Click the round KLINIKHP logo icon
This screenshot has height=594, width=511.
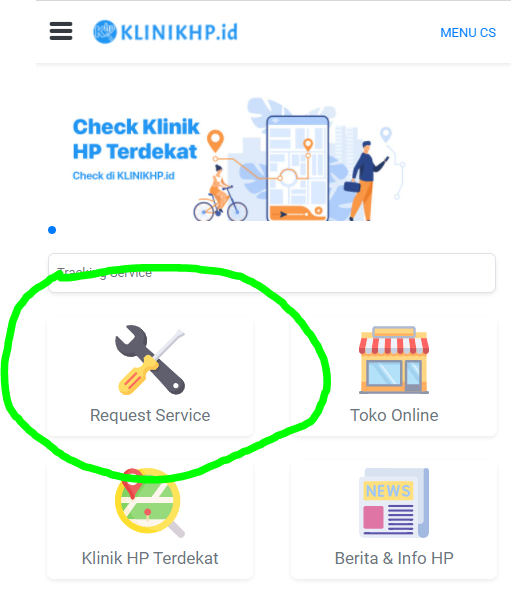pyautogui.click(x=105, y=32)
